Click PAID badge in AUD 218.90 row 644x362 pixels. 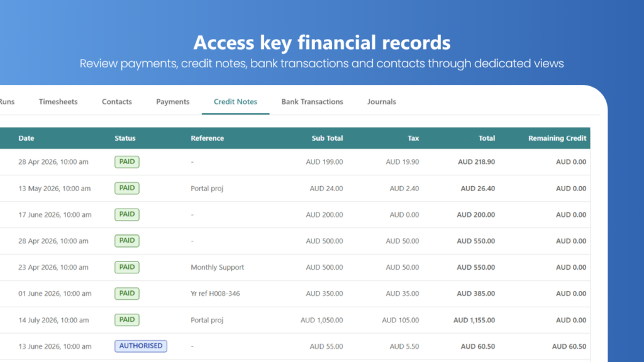127,162
